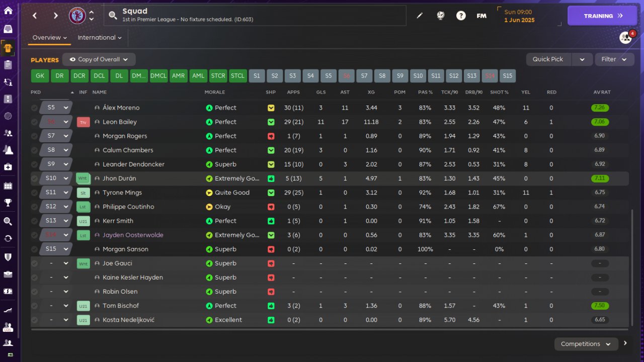Tick the selection circle for Kosta Nedeljković

(x=34, y=320)
